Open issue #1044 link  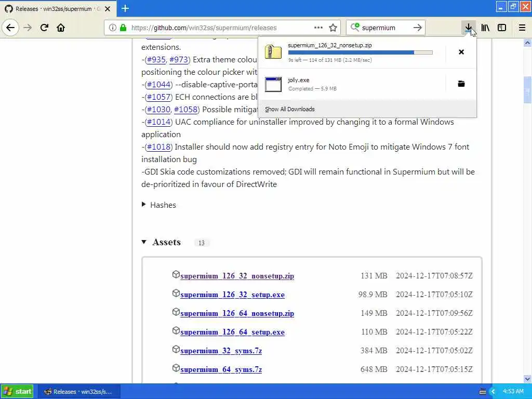pos(158,85)
